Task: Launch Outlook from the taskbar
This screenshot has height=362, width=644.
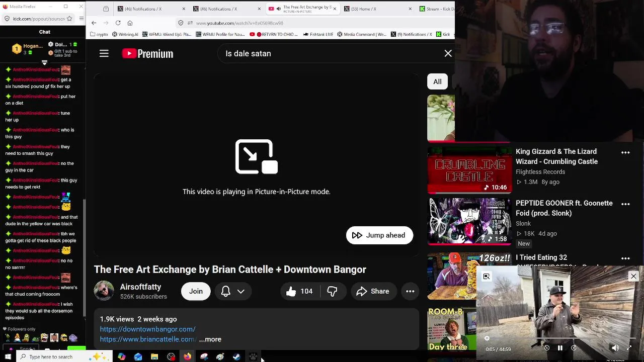Action: point(138,357)
